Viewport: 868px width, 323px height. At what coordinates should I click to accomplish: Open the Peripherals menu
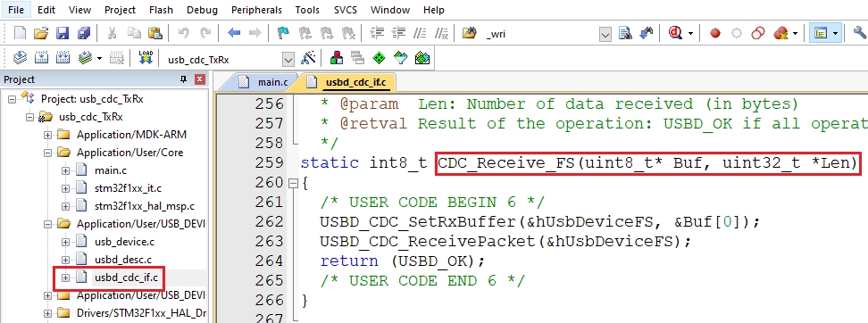(256, 10)
